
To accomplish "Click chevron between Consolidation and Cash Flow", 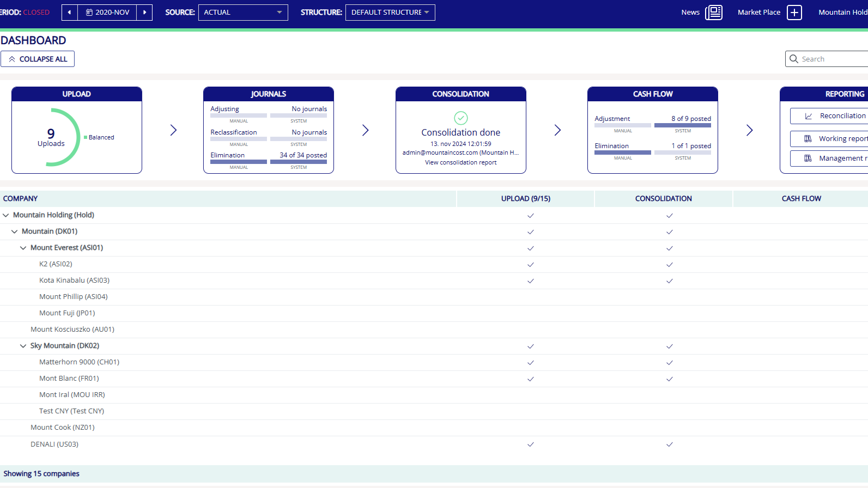I will coord(557,130).
